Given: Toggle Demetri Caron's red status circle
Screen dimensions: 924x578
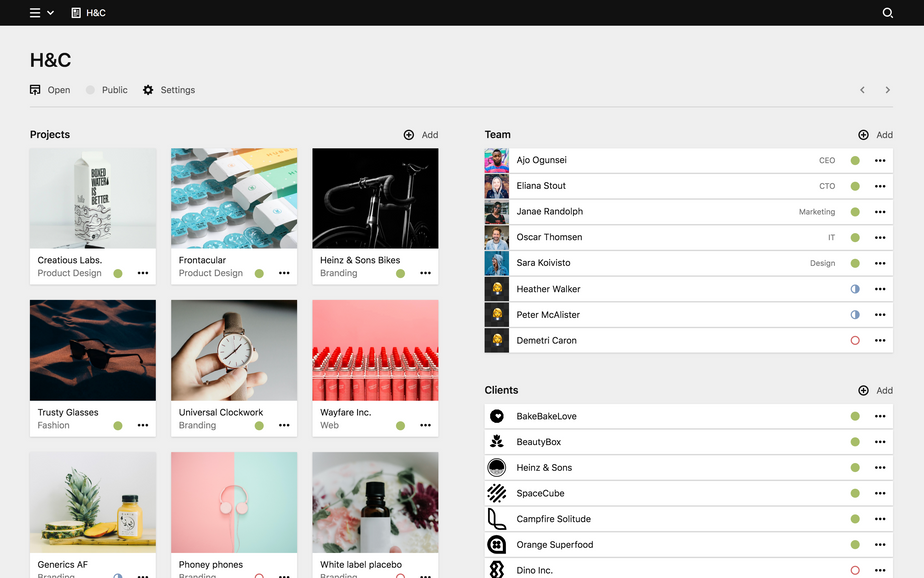Looking at the screenshot, I should tap(855, 341).
